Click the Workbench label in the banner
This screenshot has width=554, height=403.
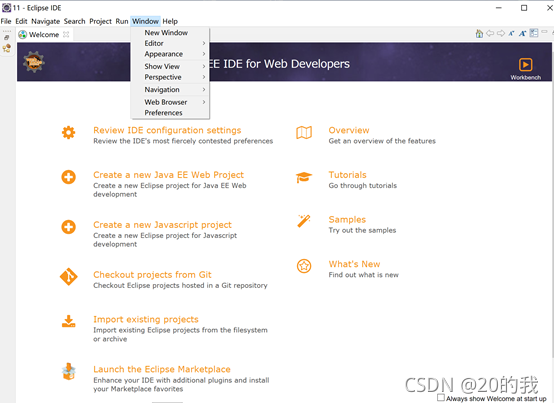[x=525, y=77]
